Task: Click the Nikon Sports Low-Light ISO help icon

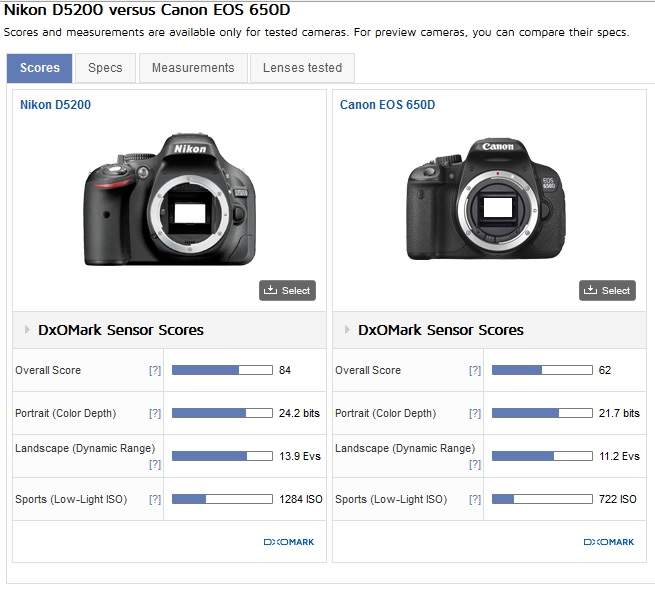Action: (x=155, y=499)
